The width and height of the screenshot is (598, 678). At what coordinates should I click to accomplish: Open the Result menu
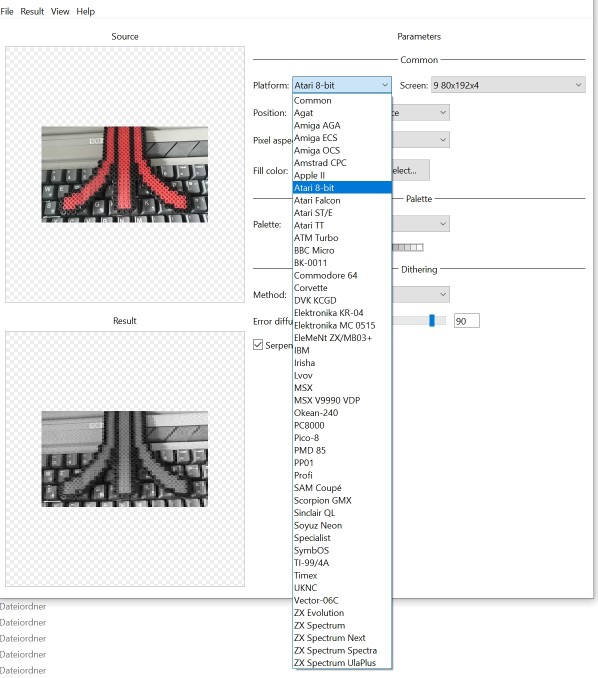click(x=32, y=12)
